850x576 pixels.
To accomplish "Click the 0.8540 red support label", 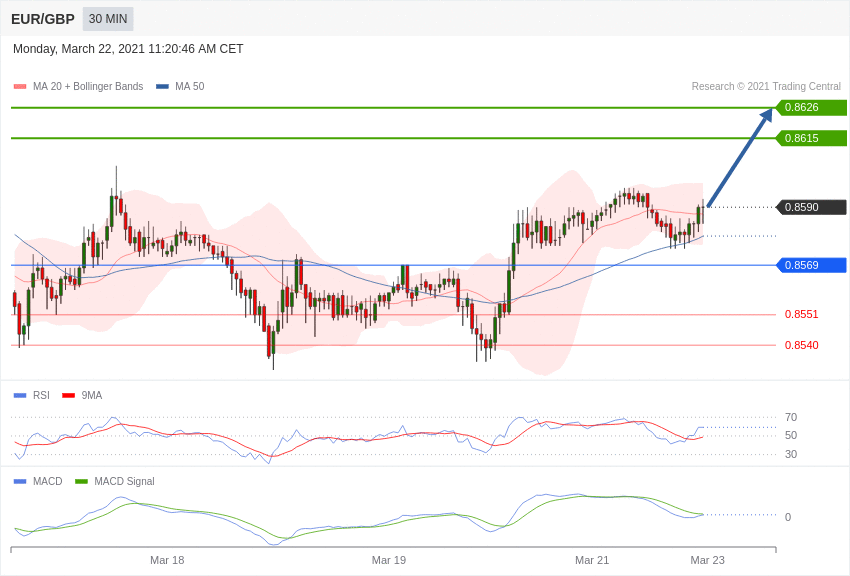I will coord(802,345).
